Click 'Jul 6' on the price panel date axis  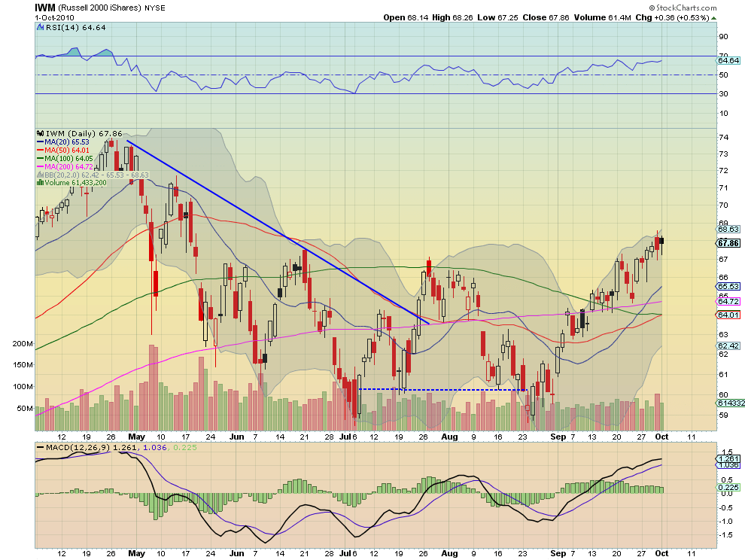348,437
